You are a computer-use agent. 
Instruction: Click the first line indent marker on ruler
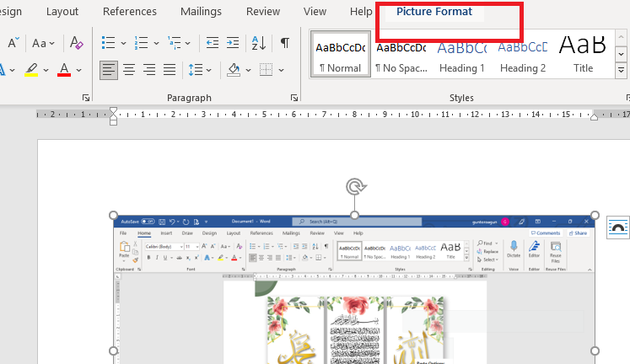pos(113,111)
